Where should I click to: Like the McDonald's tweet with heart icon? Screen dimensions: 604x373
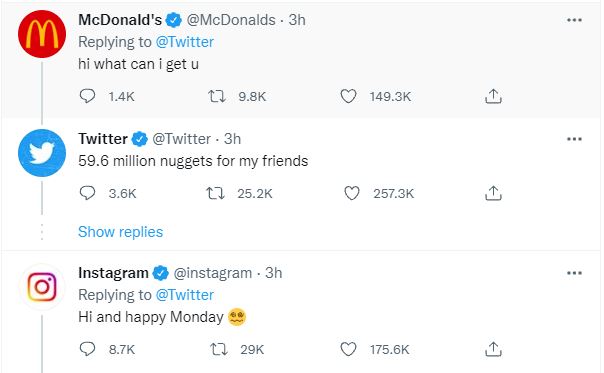pos(348,96)
